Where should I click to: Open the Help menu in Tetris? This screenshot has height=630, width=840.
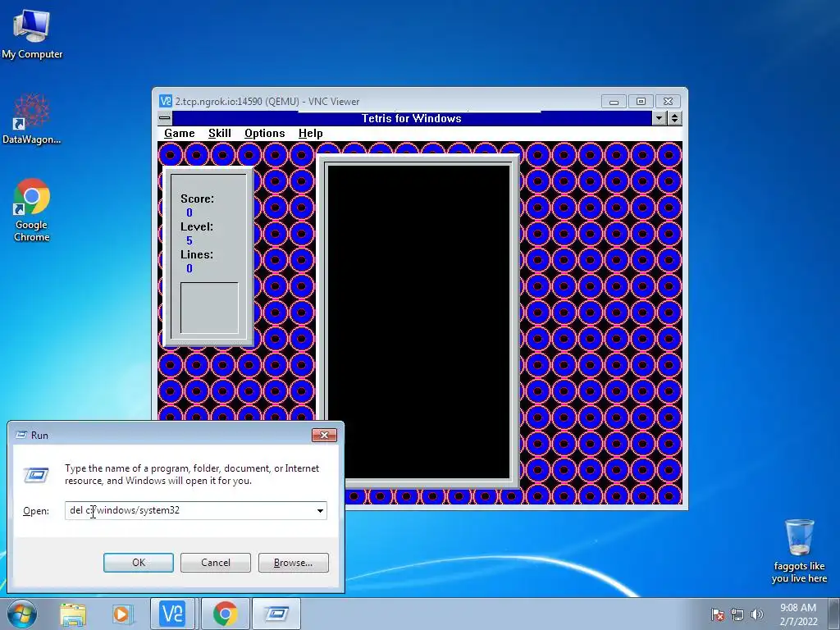[x=311, y=134]
